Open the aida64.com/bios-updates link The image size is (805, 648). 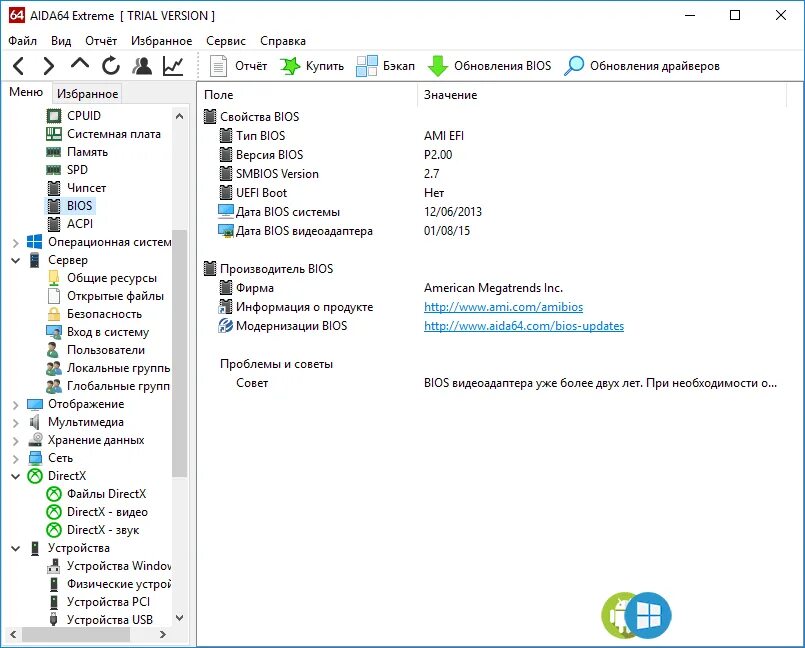point(524,326)
